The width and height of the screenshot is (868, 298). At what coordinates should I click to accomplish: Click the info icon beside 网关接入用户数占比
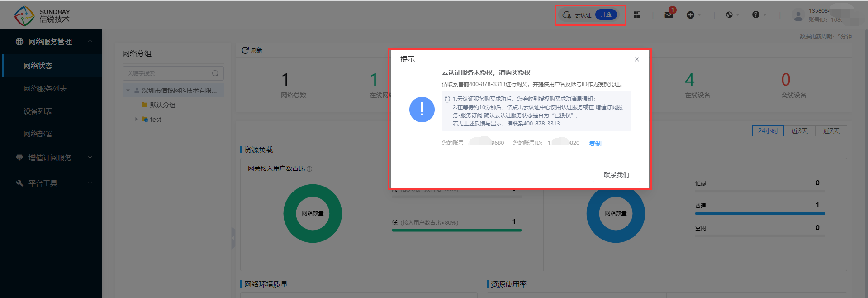click(x=309, y=169)
